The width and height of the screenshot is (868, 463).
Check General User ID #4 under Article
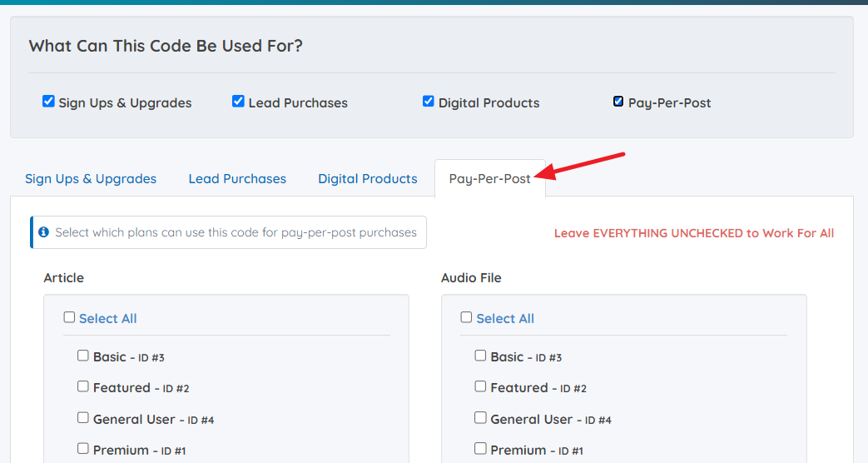(x=83, y=417)
